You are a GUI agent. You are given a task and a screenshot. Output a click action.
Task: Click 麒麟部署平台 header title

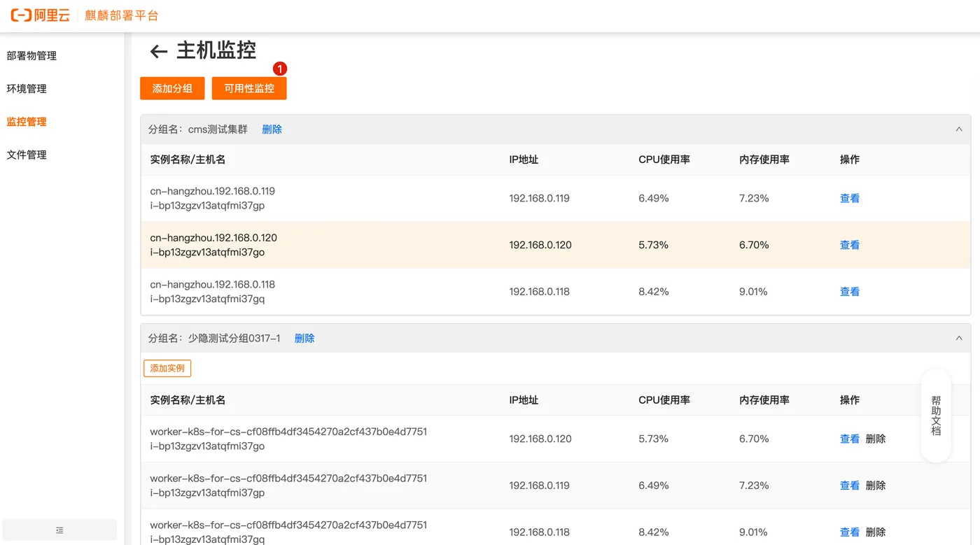[x=122, y=15]
